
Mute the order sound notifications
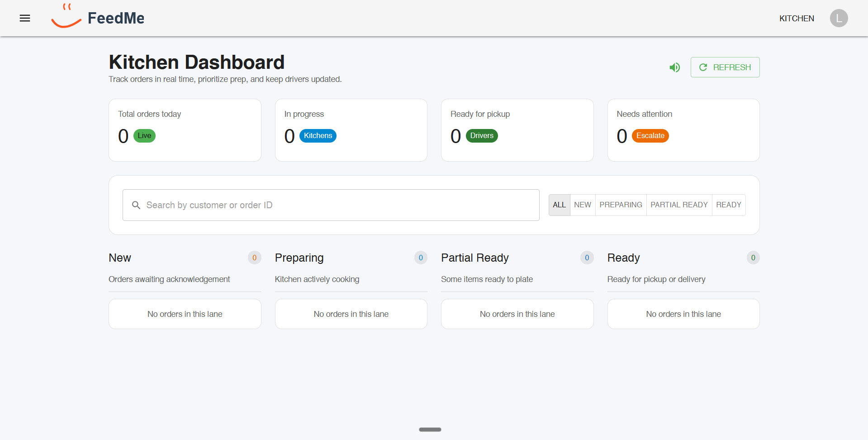[x=674, y=67]
